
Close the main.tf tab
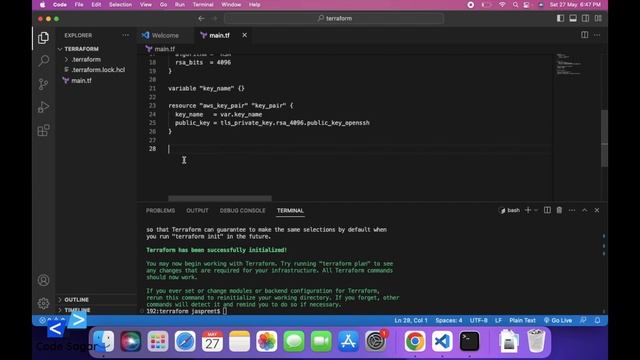[x=244, y=35]
